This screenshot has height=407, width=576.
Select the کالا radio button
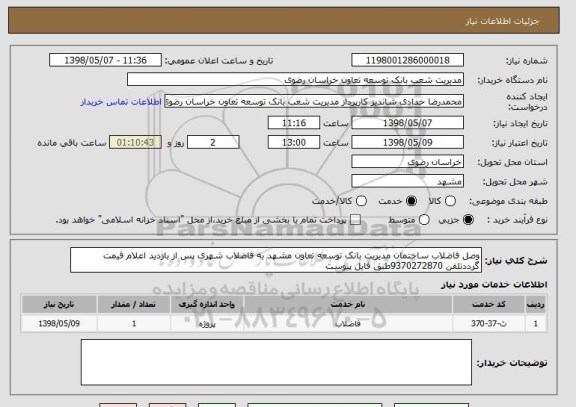[450, 201]
